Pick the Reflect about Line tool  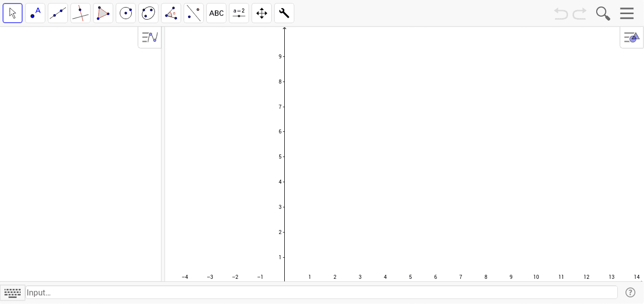point(194,13)
